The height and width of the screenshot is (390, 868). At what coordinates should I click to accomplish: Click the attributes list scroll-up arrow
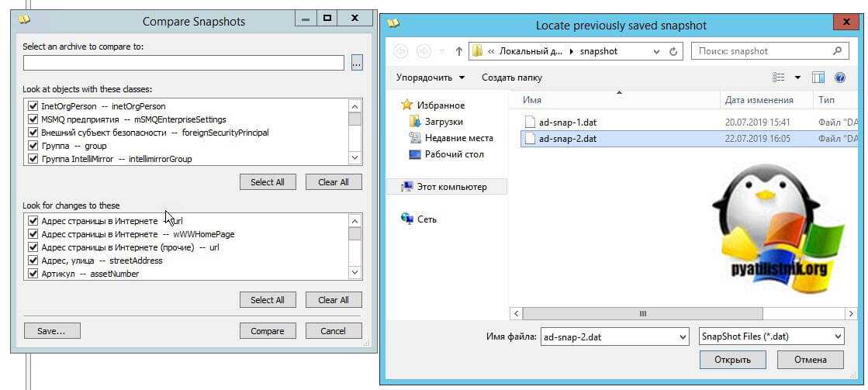pos(354,221)
